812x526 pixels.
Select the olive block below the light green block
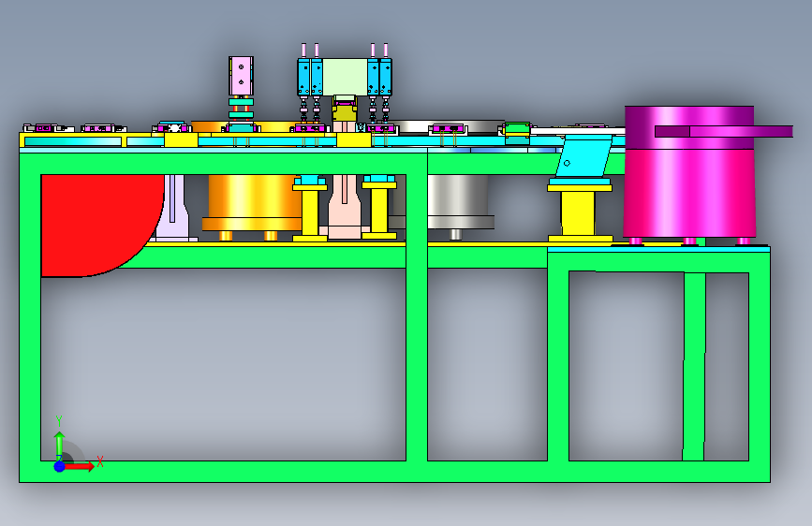click(344, 111)
